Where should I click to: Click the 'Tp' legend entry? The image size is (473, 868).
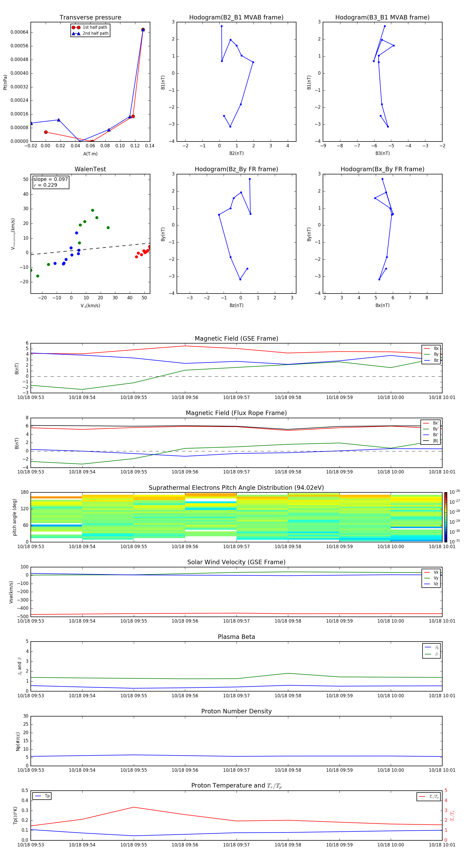(x=42, y=796)
